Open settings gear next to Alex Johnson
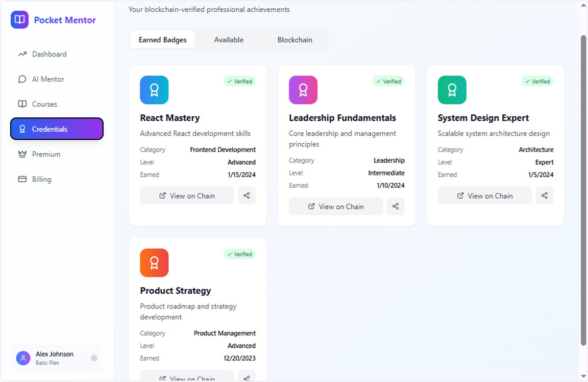 94,358
